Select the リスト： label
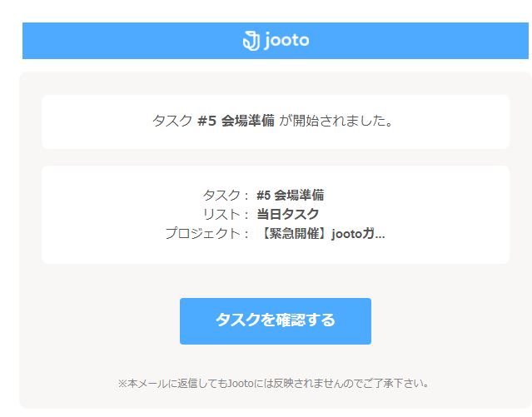 click(x=225, y=215)
